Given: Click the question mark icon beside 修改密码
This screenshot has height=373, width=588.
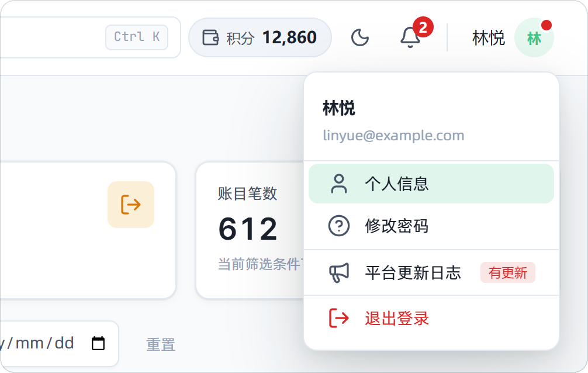Looking at the screenshot, I should [x=339, y=226].
